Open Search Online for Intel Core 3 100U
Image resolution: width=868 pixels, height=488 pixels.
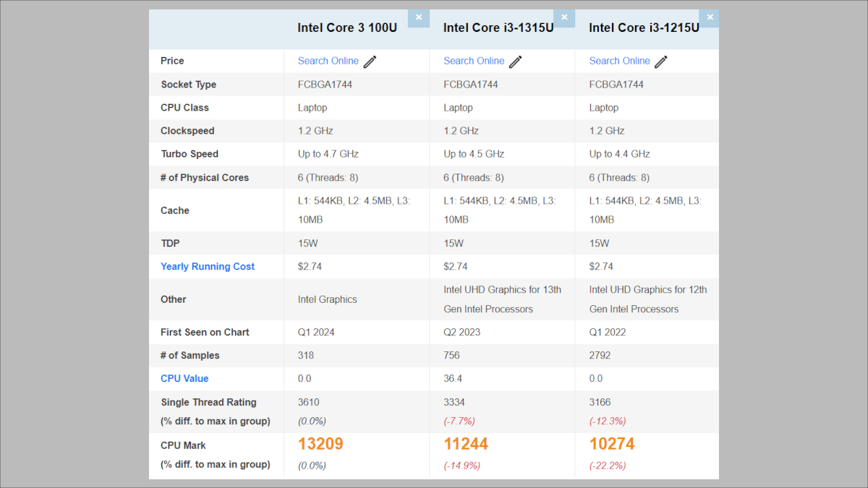click(328, 61)
